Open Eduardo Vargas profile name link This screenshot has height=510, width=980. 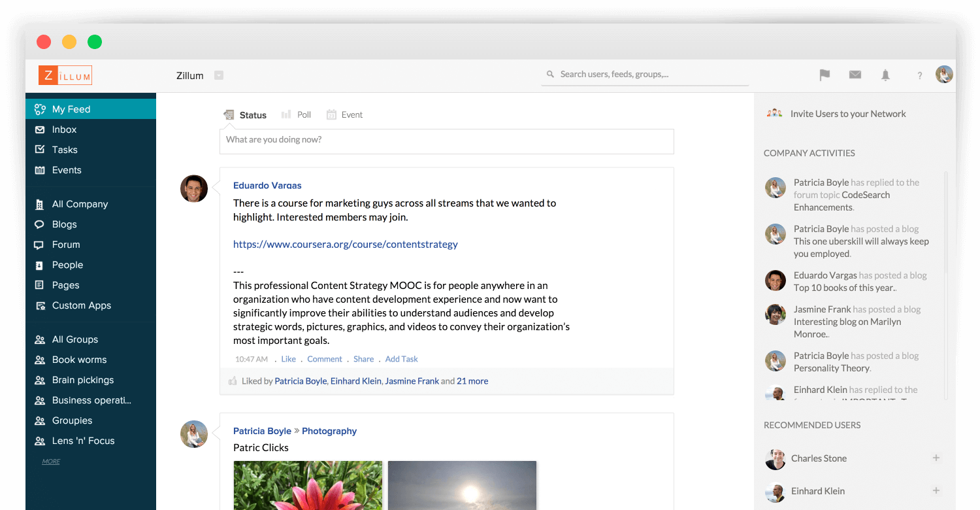267,186
